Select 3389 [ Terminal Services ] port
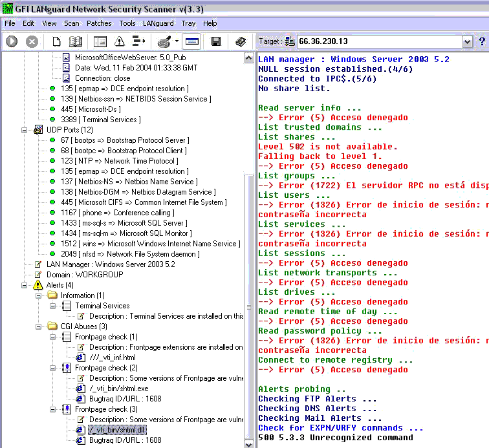489x448 pixels. [x=101, y=120]
